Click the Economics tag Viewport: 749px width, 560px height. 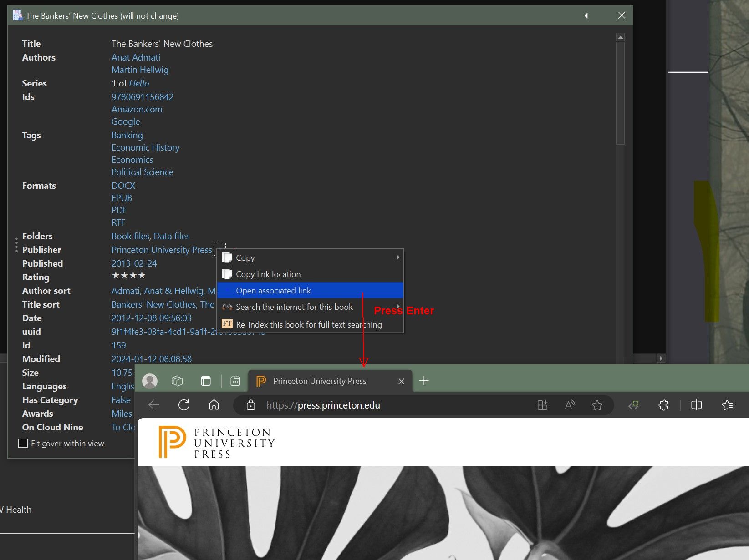coord(132,160)
